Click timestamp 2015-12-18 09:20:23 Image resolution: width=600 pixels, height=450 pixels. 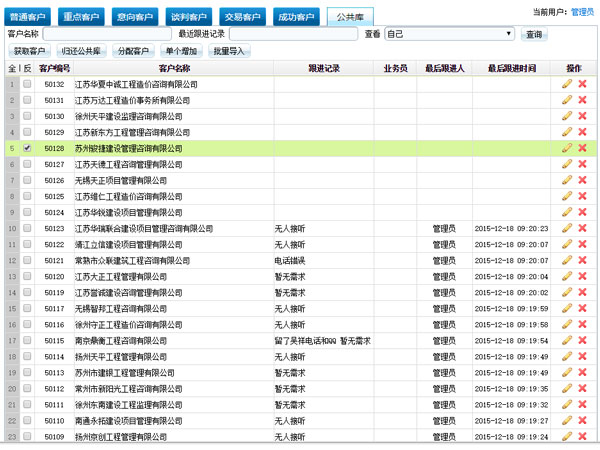[511, 228]
